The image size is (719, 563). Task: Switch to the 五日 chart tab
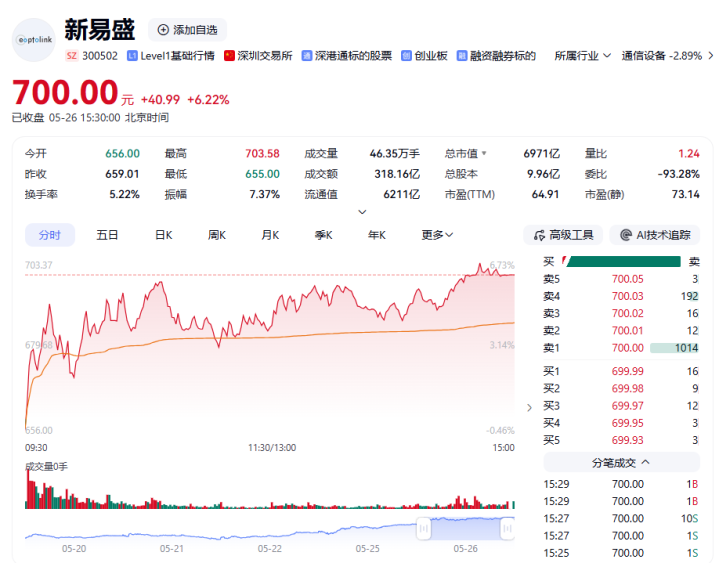107,235
